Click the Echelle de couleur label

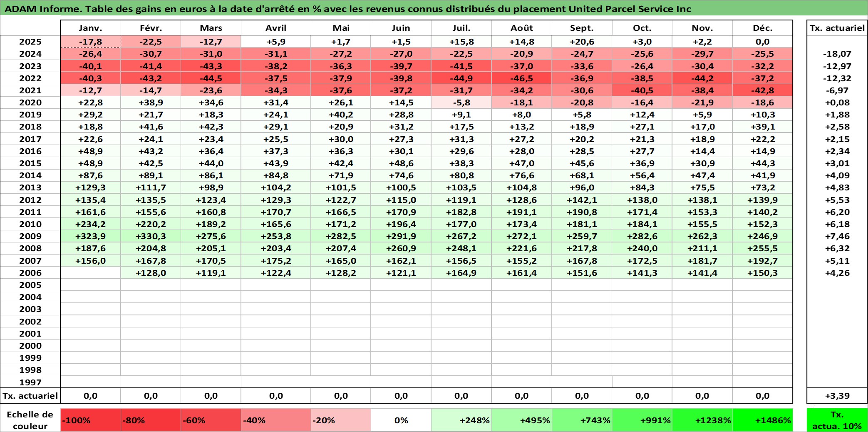click(x=30, y=420)
